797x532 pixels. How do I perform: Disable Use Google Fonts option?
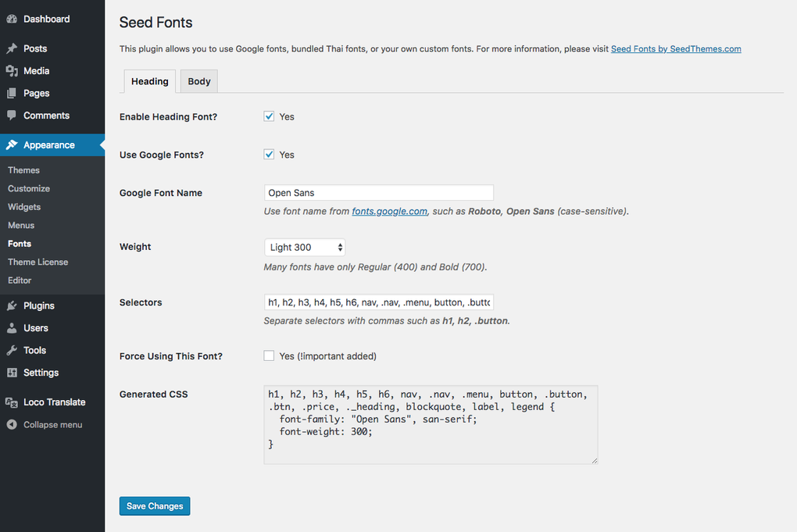click(x=269, y=154)
